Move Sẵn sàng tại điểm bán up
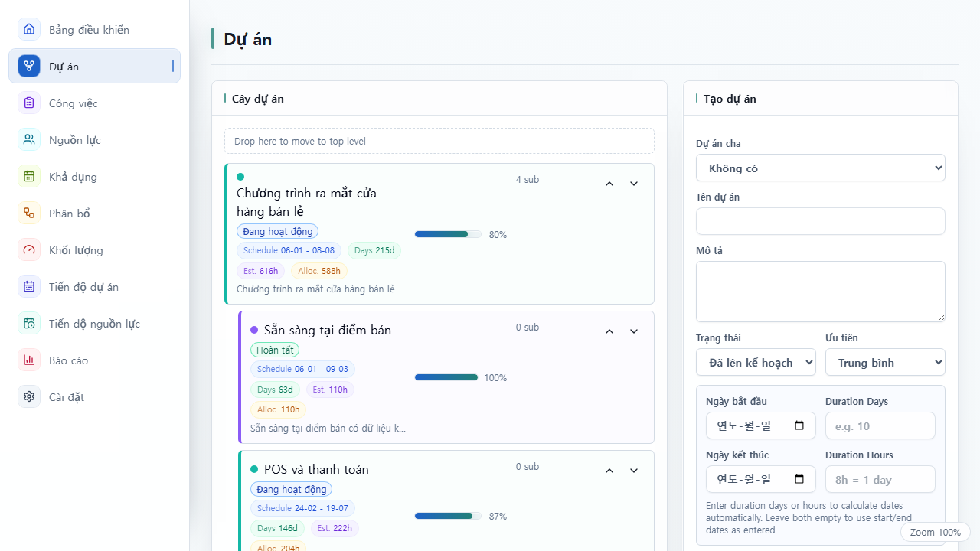This screenshot has height=551, width=980. tap(609, 331)
